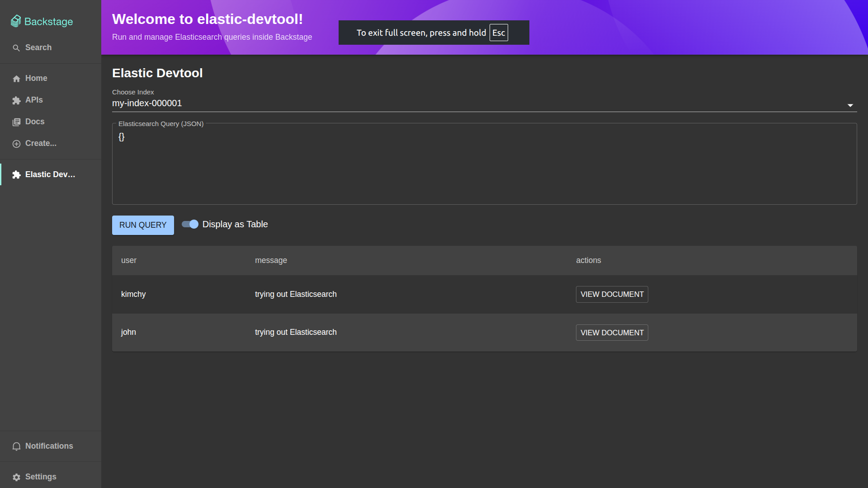
Task: Click the Notifications bell icon
Action: [16, 446]
